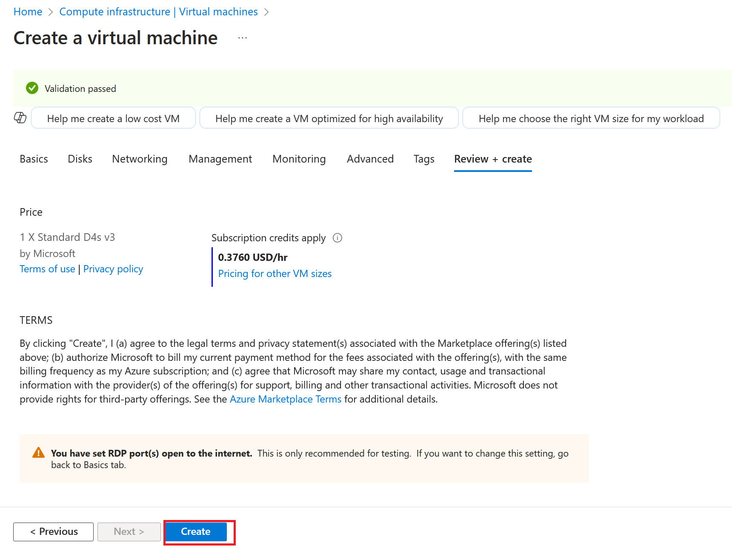Switch to the Advanced tab
This screenshot has width=732, height=560.
coord(370,159)
